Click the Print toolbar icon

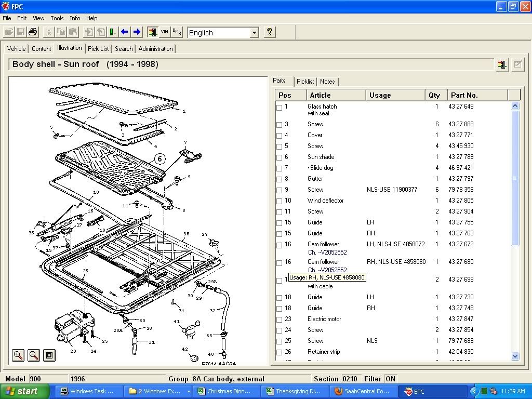point(33,32)
